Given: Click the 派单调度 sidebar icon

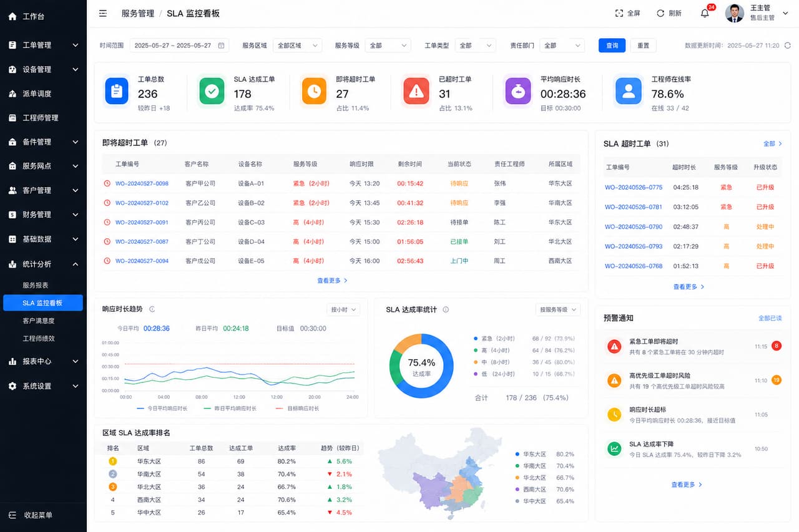Looking at the screenshot, I should [12, 94].
